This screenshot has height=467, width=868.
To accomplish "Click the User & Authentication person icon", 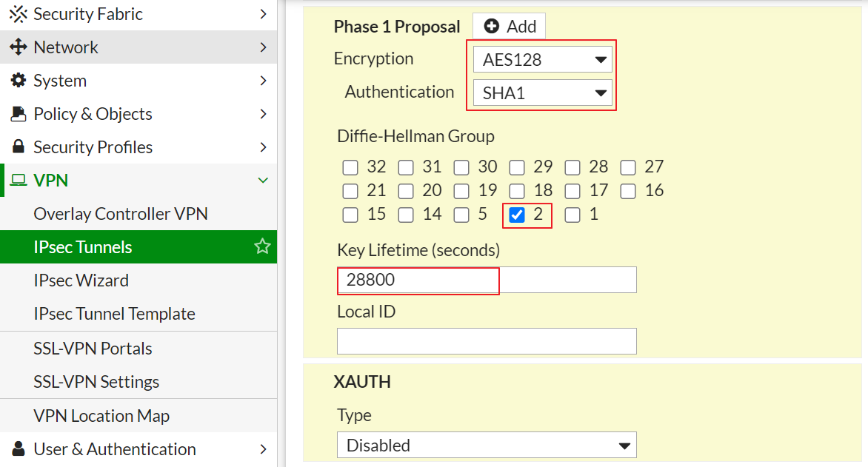I will click(19, 449).
